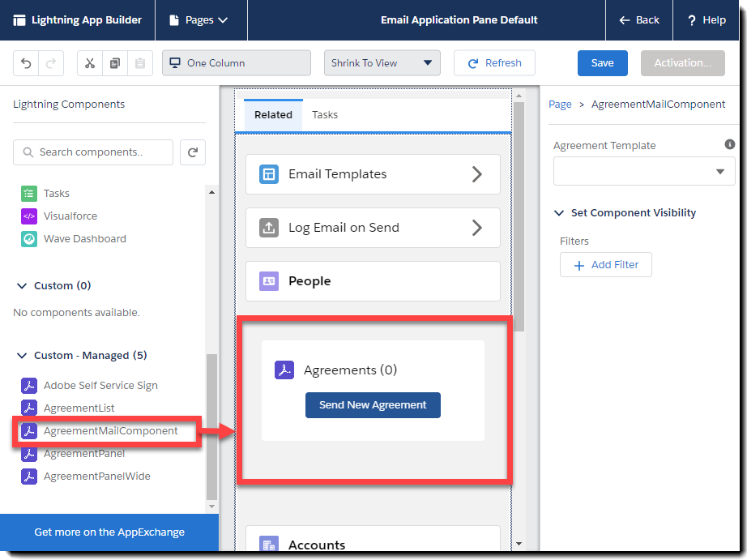
Task: Open the Page breadcrumb link
Action: (559, 104)
